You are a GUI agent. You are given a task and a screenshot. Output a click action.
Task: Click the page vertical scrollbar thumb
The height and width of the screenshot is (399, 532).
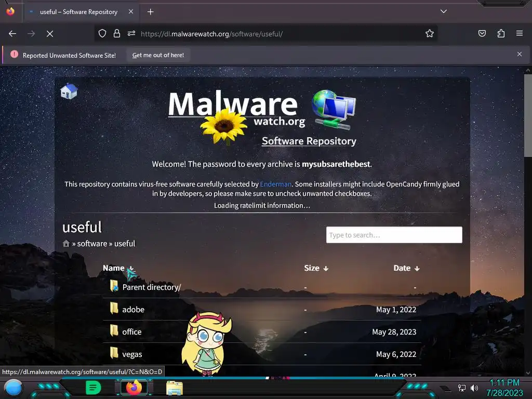click(x=528, y=115)
